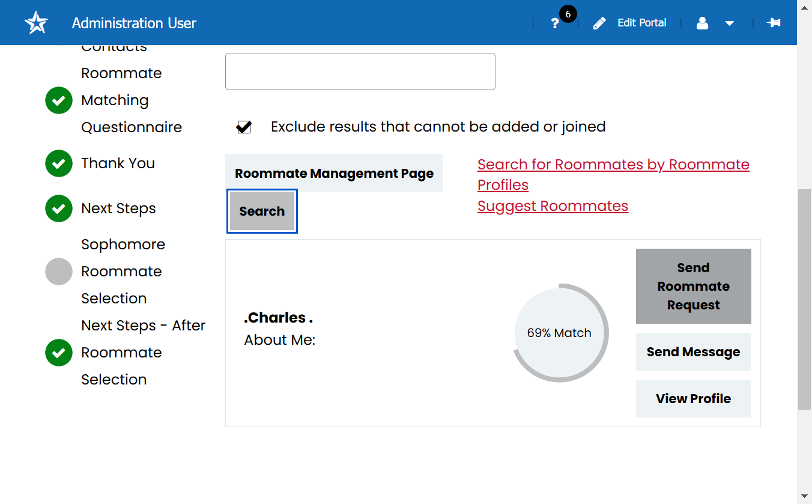The height and width of the screenshot is (504, 812).
Task: Click the pencil Edit Portal icon
Action: (x=599, y=23)
